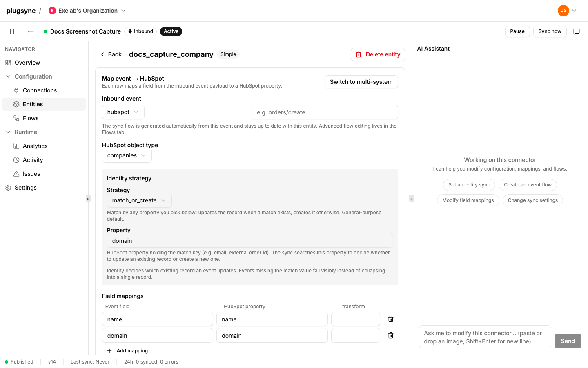Open the companies object type dropdown
588x368 pixels.
point(127,155)
